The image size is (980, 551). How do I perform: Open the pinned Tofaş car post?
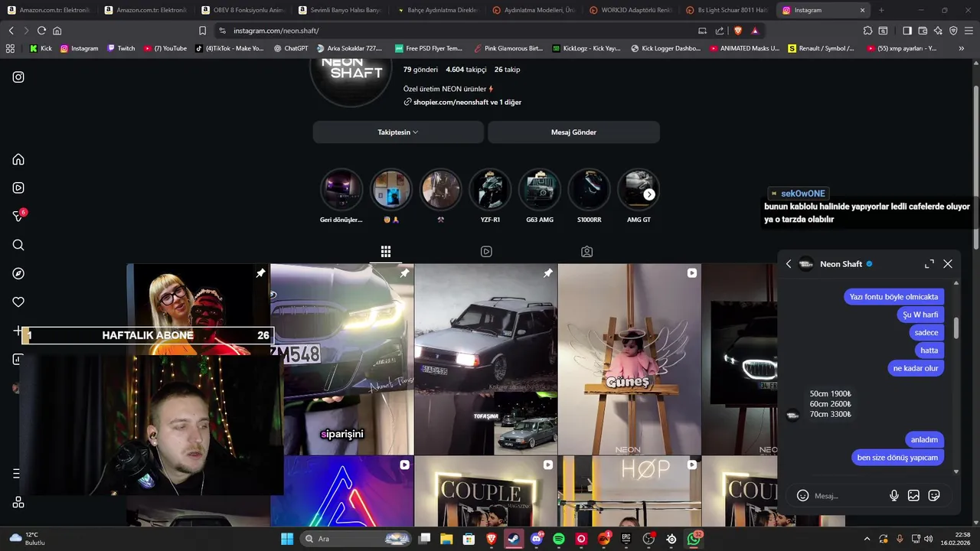tap(486, 360)
